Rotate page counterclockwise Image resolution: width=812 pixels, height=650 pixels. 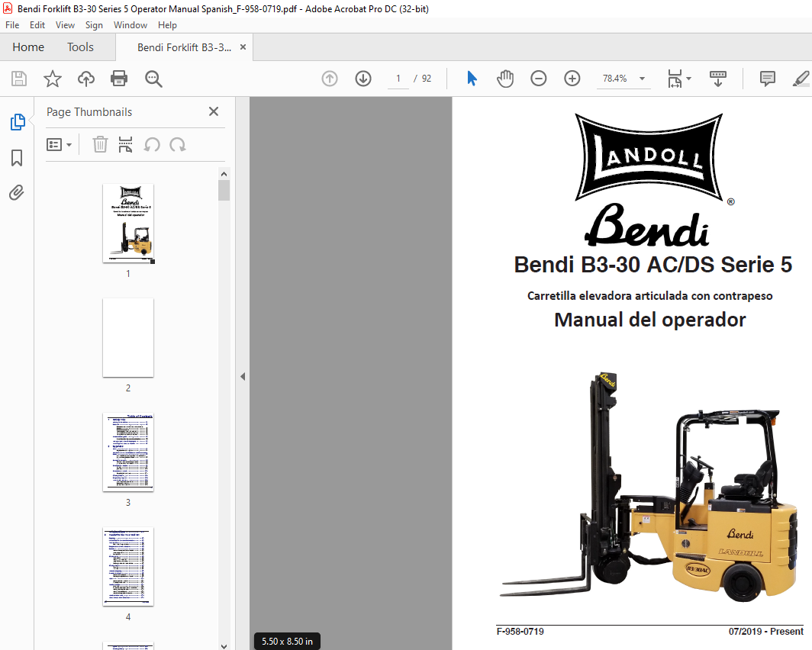click(152, 144)
